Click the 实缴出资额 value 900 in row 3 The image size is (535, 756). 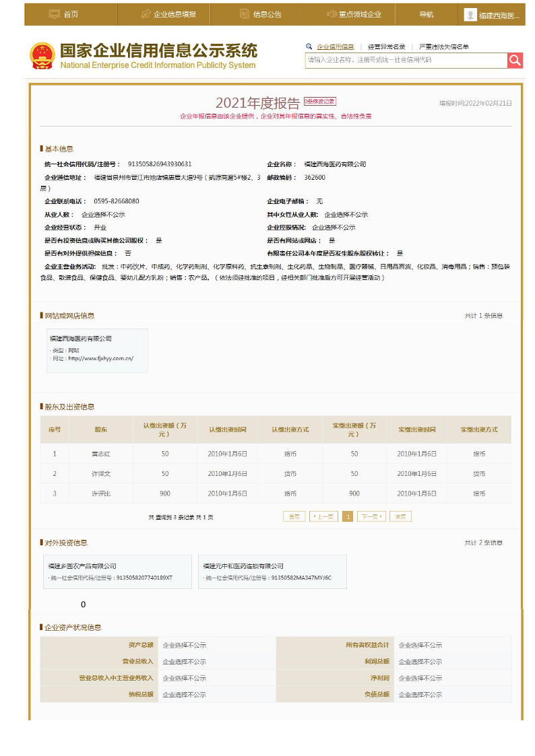pos(354,493)
